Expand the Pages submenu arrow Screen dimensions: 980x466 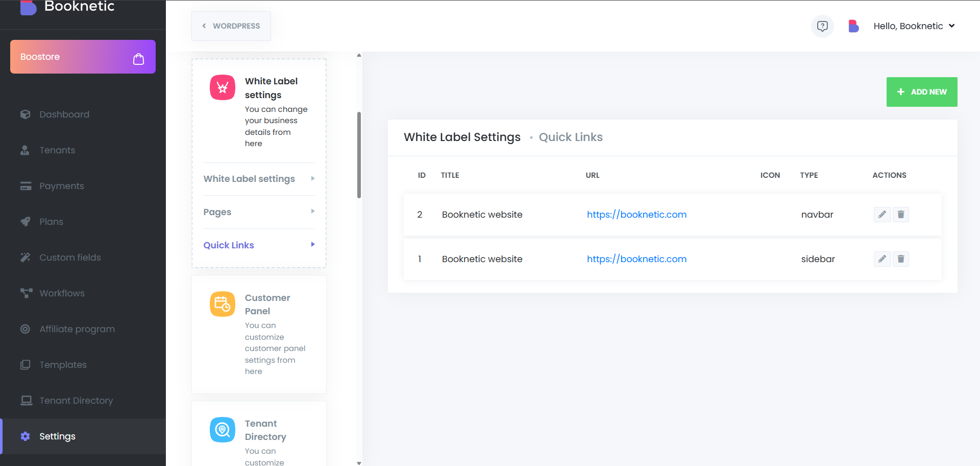coord(313,211)
